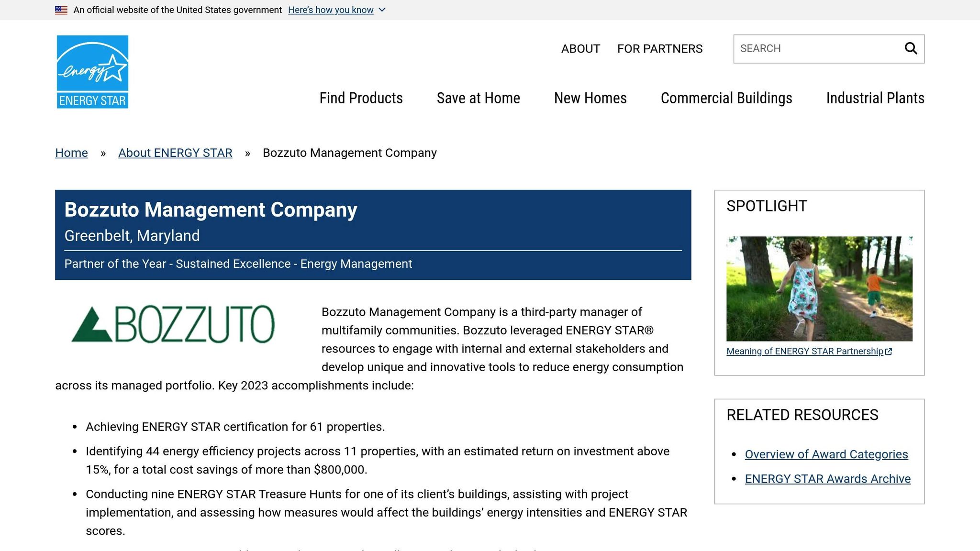This screenshot has width=980, height=551.
Task: Open Industrial Plants navigation item
Action: pos(875,98)
